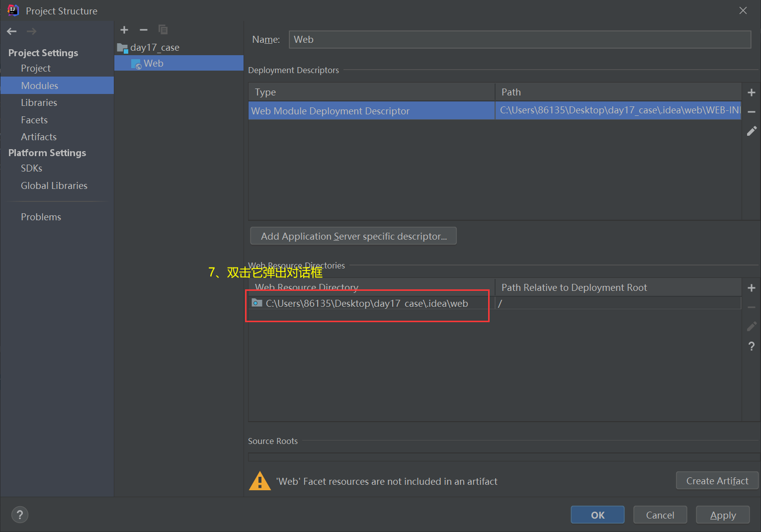This screenshot has width=761, height=532.
Task: Go to the Facets settings page
Action: tap(34, 120)
